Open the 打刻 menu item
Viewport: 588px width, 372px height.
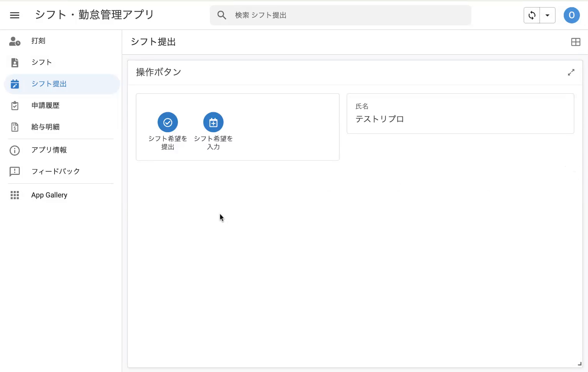(62, 41)
